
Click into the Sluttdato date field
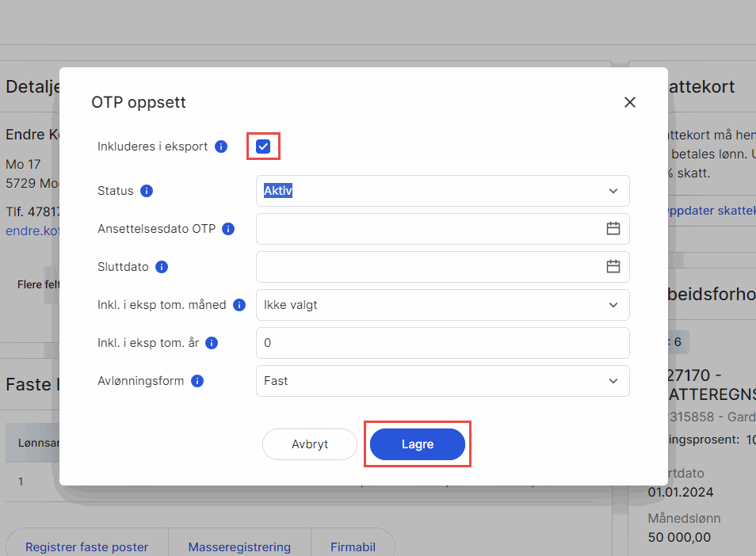coord(428,267)
